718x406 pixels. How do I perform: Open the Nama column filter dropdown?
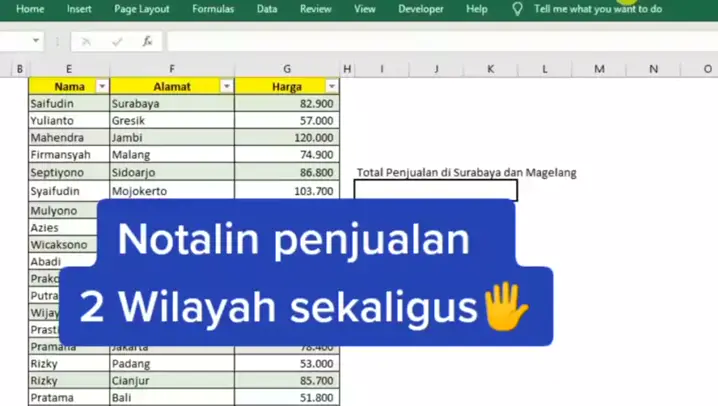pyautogui.click(x=101, y=87)
